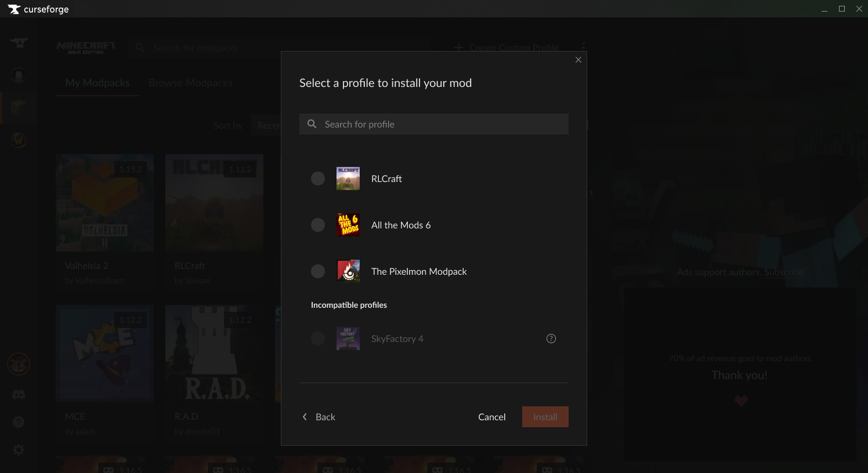Click the RLCraft profile thumbnail in the dialog
This screenshot has width=868, height=473.
pyautogui.click(x=348, y=179)
